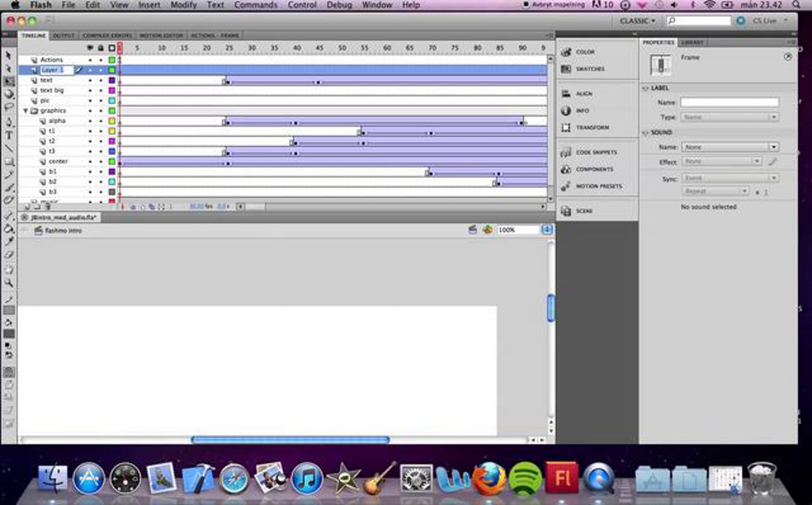Switch to the Motion Editor tab

(x=161, y=36)
